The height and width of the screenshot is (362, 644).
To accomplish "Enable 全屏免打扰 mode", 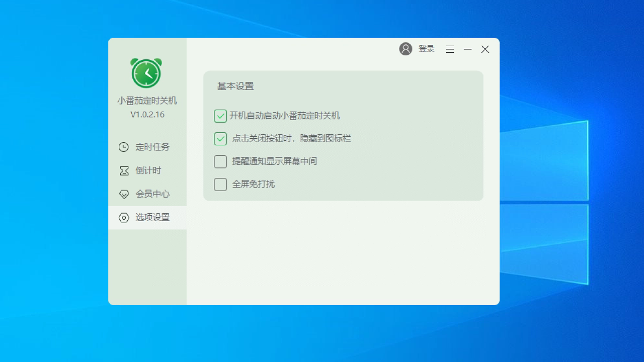I will 220,184.
